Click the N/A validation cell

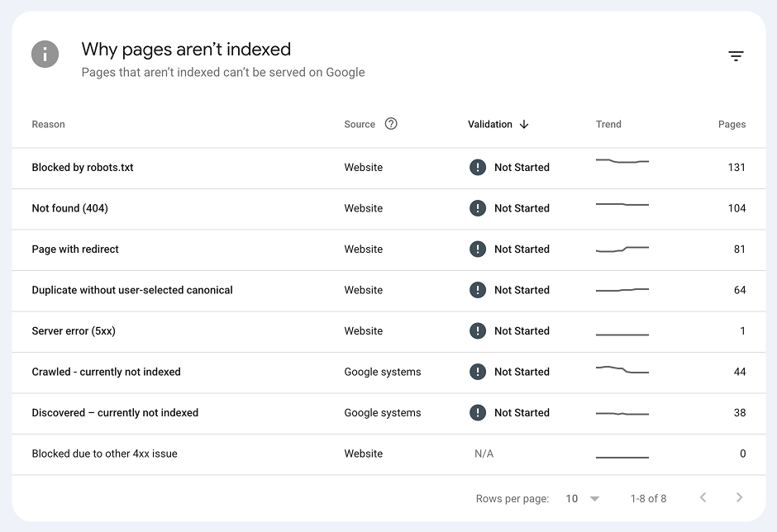click(484, 454)
